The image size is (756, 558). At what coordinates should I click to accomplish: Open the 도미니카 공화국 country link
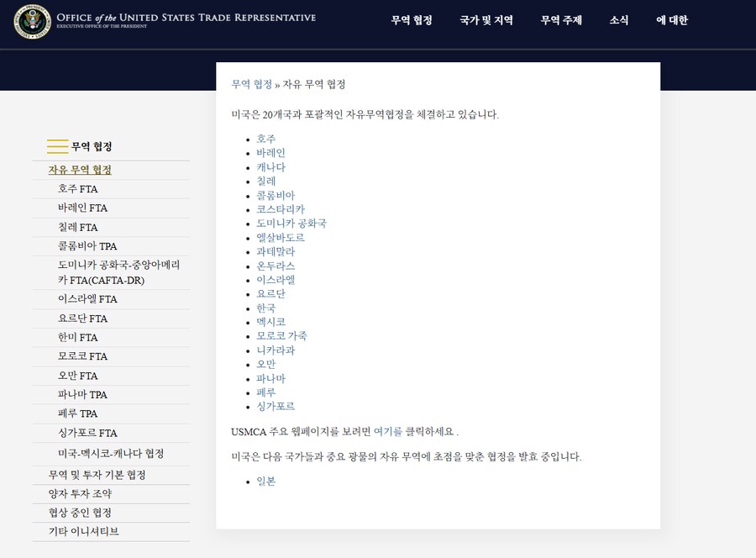[291, 224]
